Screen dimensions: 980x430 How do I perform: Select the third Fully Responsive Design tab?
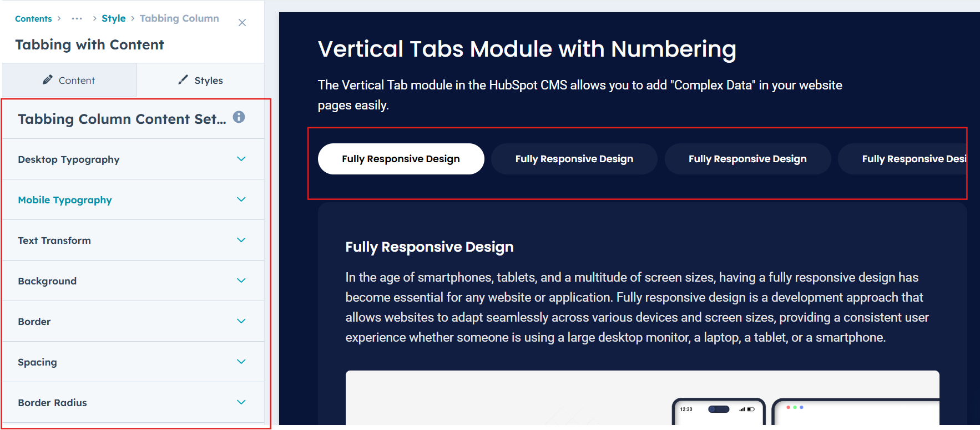[747, 159]
